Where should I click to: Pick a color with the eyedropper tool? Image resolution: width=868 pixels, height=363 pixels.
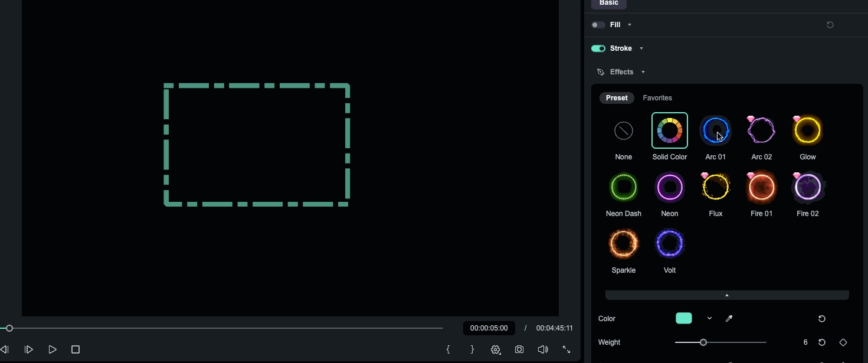point(729,318)
